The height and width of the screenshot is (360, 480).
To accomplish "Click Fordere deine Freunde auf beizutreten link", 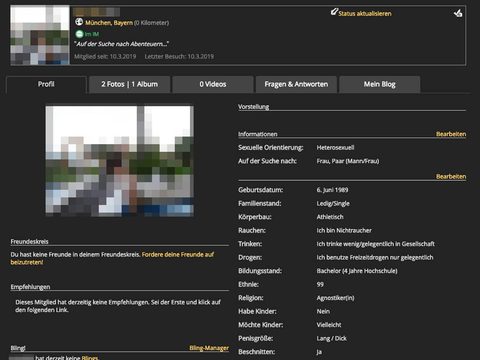I will (x=112, y=258).
